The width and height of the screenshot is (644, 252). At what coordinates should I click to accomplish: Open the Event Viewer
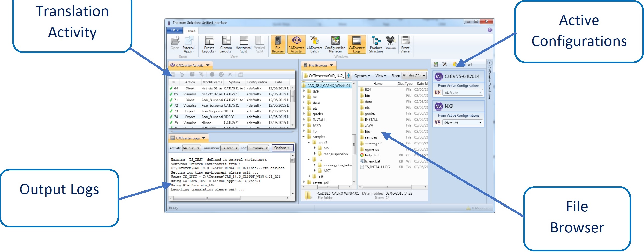point(405,44)
